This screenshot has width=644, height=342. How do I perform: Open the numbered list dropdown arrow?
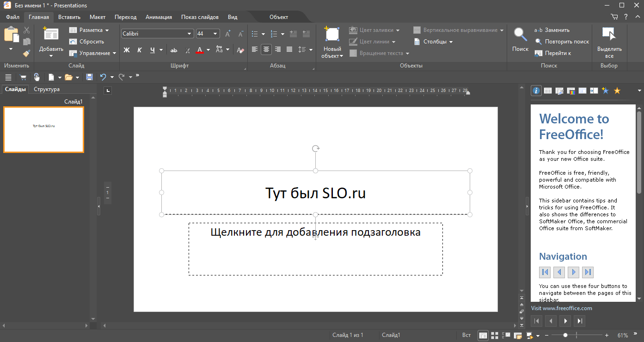(x=282, y=34)
